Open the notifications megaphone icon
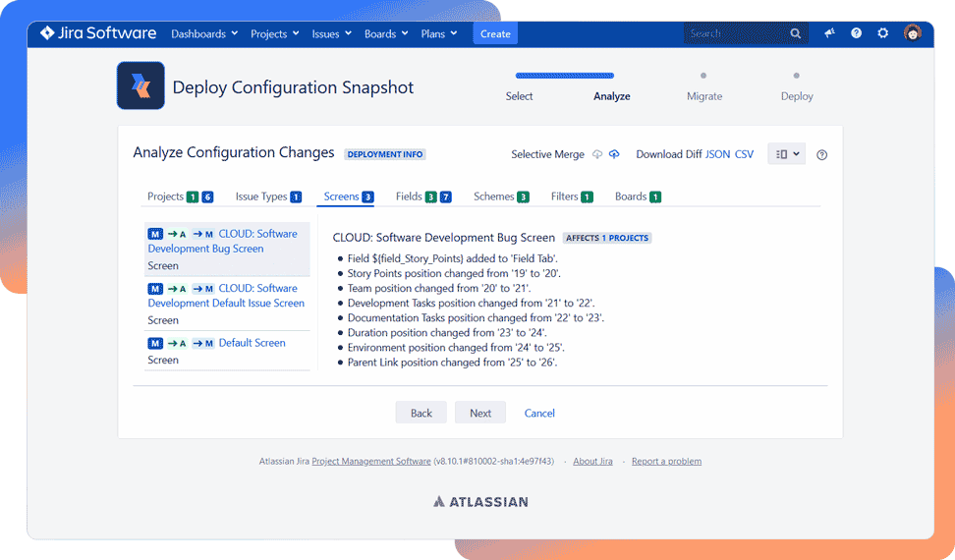Image resolution: width=955 pixels, height=560 pixels. pyautogui.click(x=829, y=33)
